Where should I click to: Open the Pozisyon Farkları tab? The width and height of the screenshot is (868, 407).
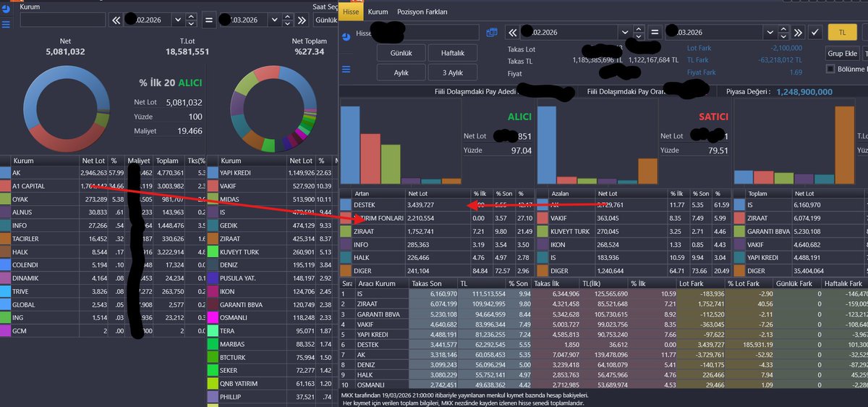coord(422,12)
